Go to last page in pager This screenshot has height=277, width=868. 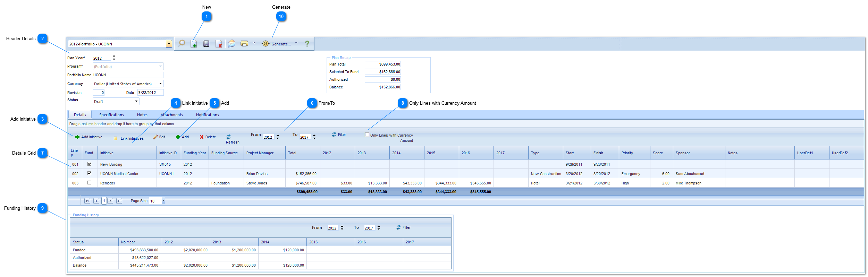[x=119, y=201]
